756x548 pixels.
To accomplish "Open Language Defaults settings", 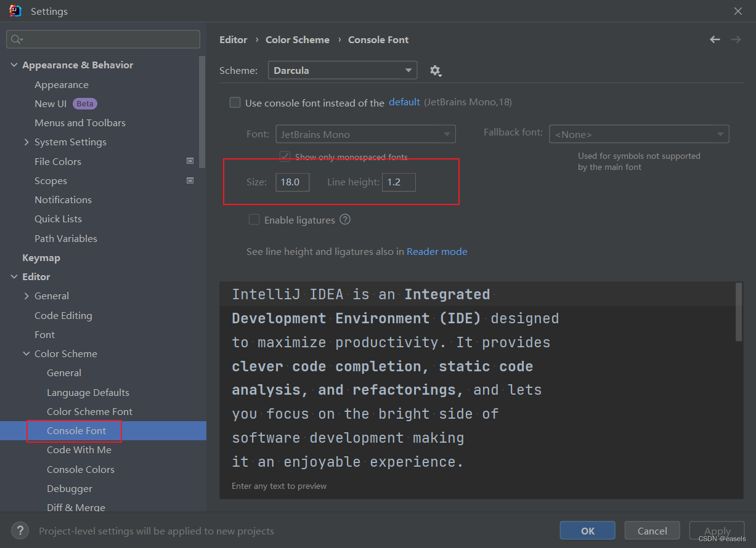I will pos(88,392).
